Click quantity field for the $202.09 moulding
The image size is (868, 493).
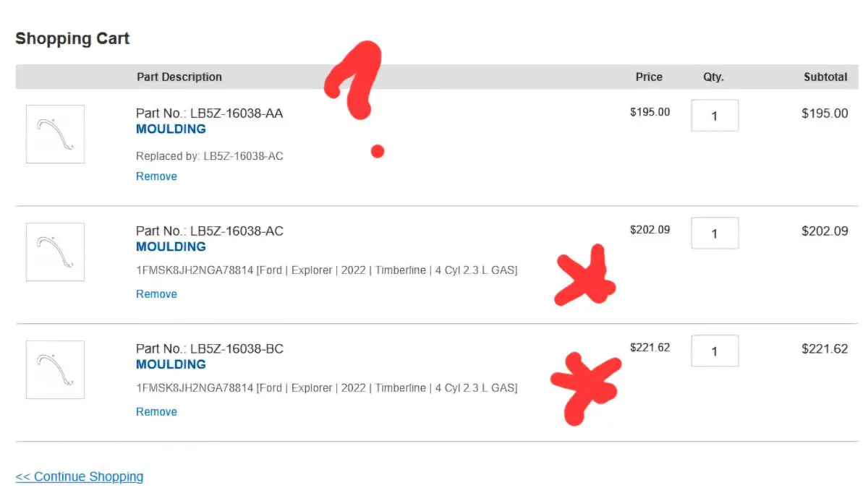click(x=715, y=233)
